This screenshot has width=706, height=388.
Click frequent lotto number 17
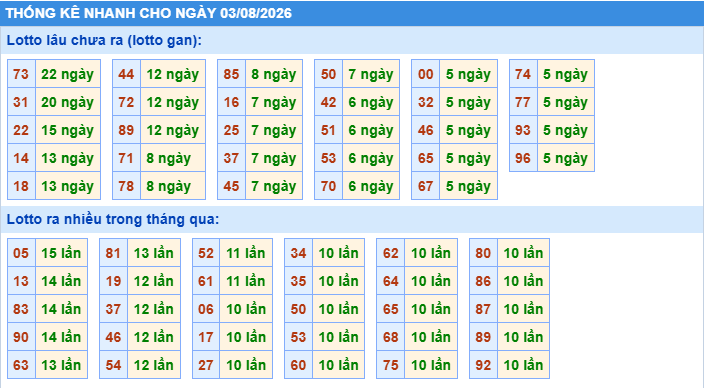(x=206, y=337)
